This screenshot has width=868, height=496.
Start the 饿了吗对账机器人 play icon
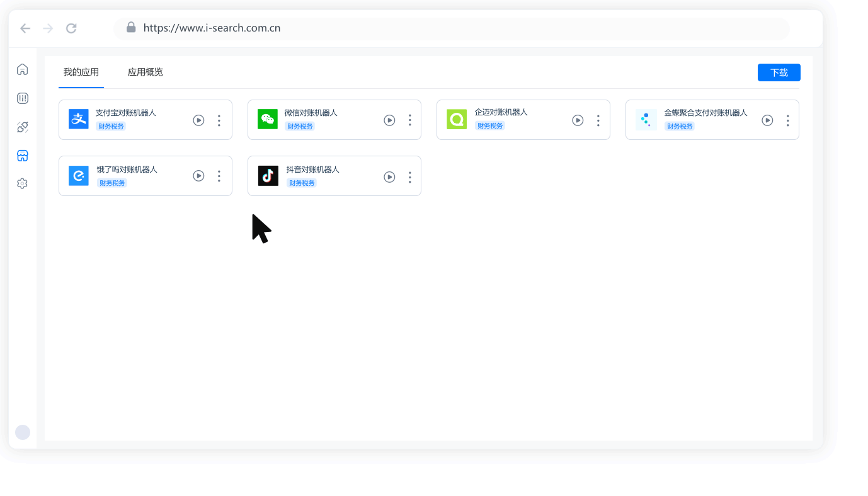(198, 176)
